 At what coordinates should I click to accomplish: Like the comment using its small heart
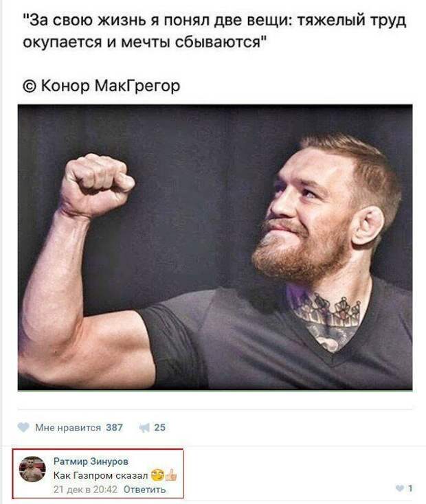(400, 488)
